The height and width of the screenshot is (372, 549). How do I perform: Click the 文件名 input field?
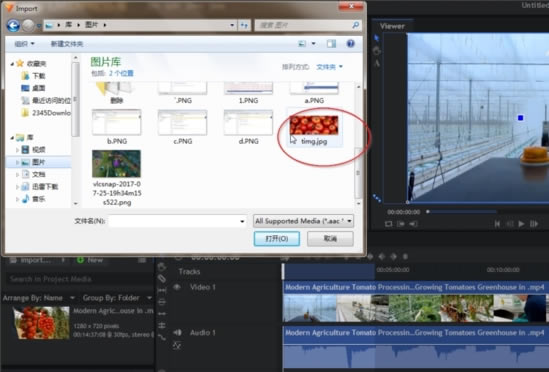[x=177, y=221]
